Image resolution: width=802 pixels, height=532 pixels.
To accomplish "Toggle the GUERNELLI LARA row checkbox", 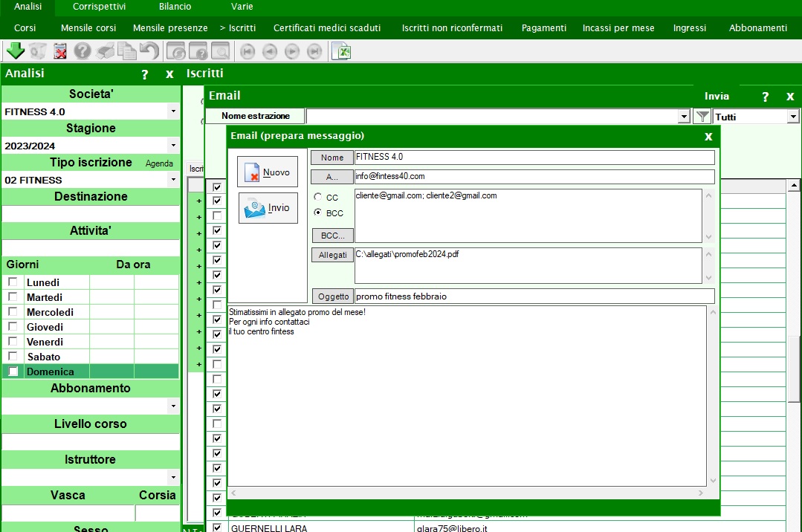I will [217, 528].
